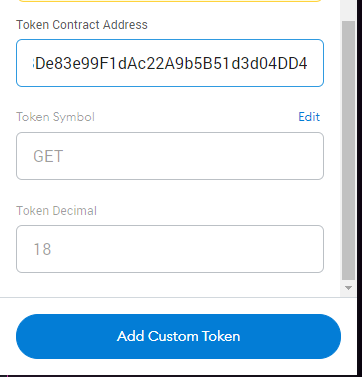Place cursor at end of address ending DD4
This screenshot has height=377, width=362.
(308, 63)
